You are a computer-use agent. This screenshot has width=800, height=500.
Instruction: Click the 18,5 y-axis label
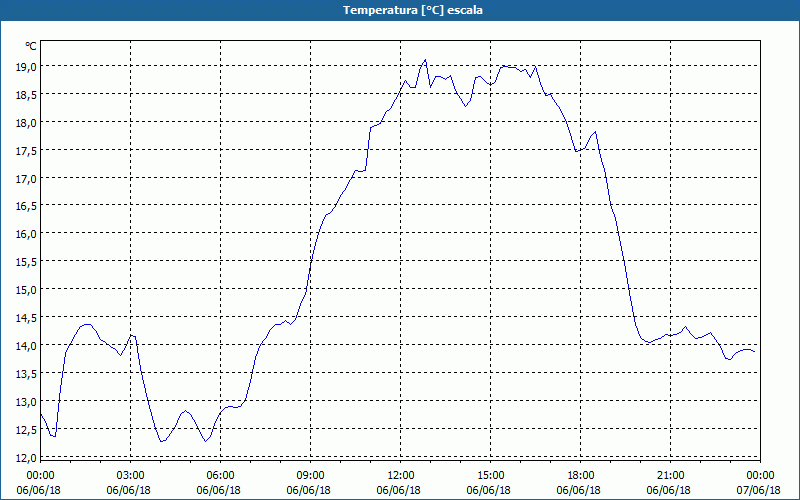pyautogui.click(x=27, y=94)
